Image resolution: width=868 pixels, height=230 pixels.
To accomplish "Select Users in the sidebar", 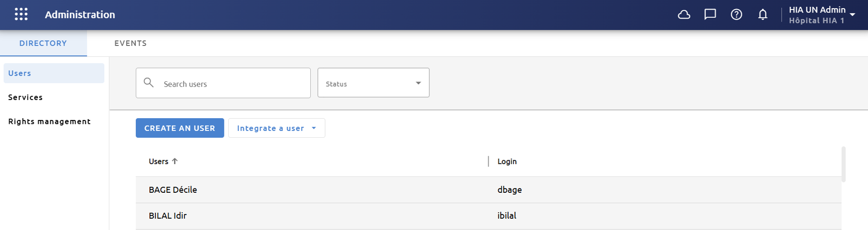I will tap(54, 73).
